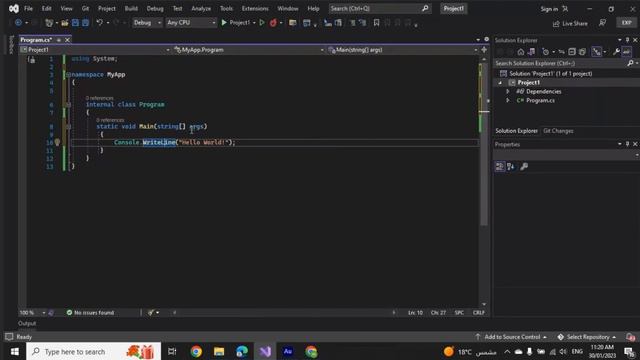This screenshot has width=640, height=360.
Task: Collapse the Main method outlining toggle
Action: point(69,127)
